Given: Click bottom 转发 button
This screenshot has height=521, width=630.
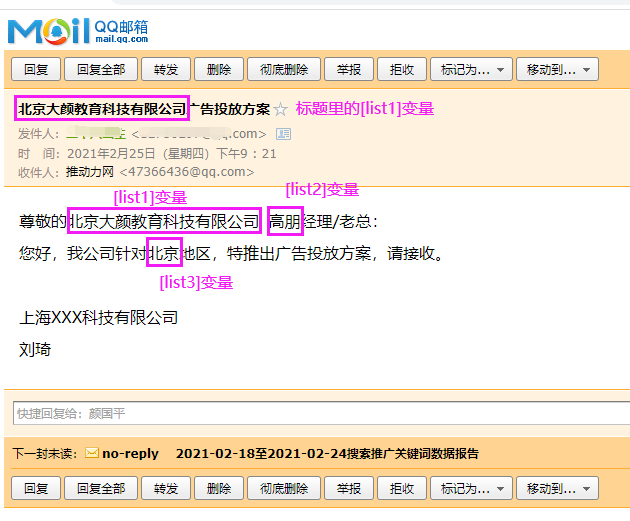Looking at the screenshot, I should tap(166, 488).
